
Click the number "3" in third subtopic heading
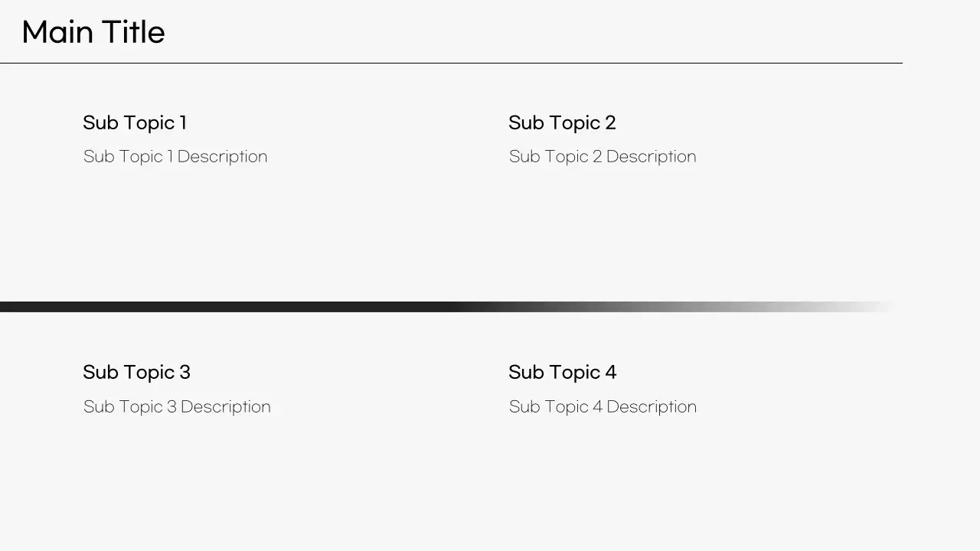[185, 373]
